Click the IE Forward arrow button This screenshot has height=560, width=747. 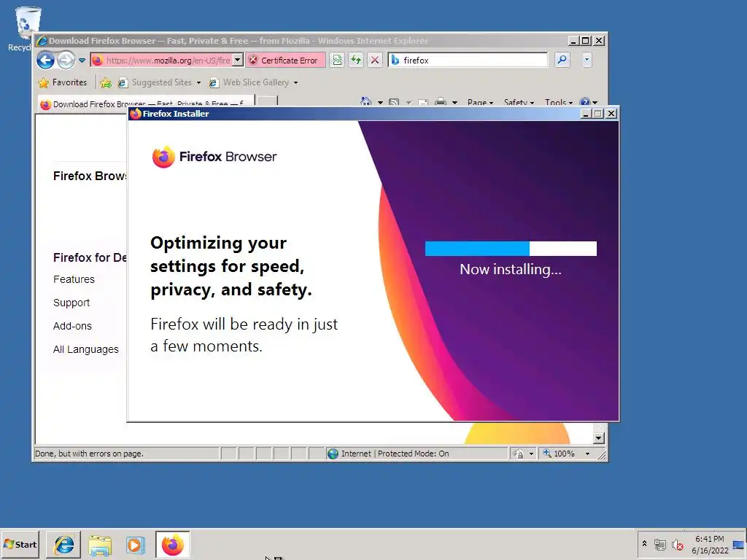click(66, 61)
